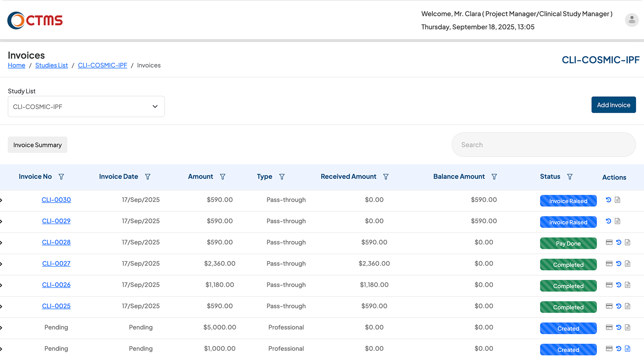Open the CLI-COSMIC-IPF breadcrumb link
The image size is (644, 357).
103,65
